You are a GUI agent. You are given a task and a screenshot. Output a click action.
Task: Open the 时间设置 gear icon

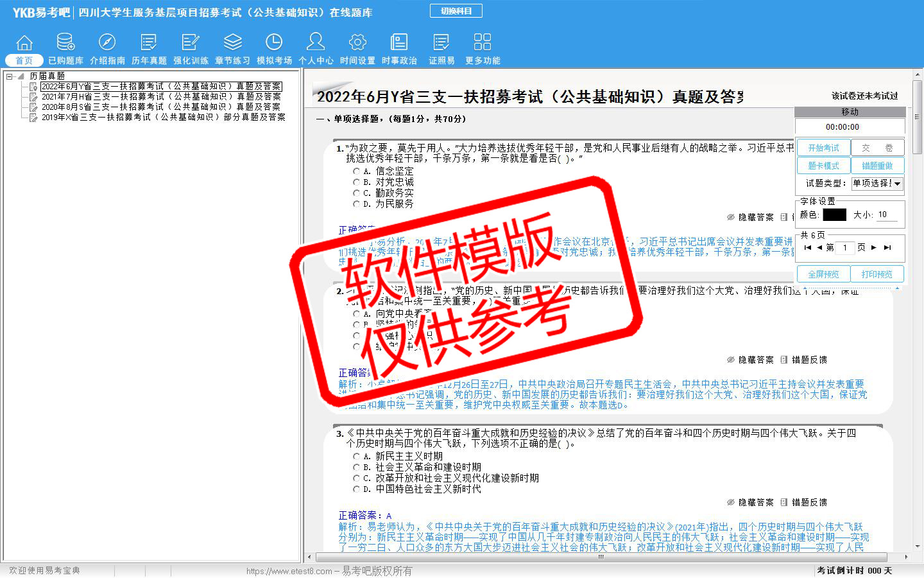tap(357, 49)
